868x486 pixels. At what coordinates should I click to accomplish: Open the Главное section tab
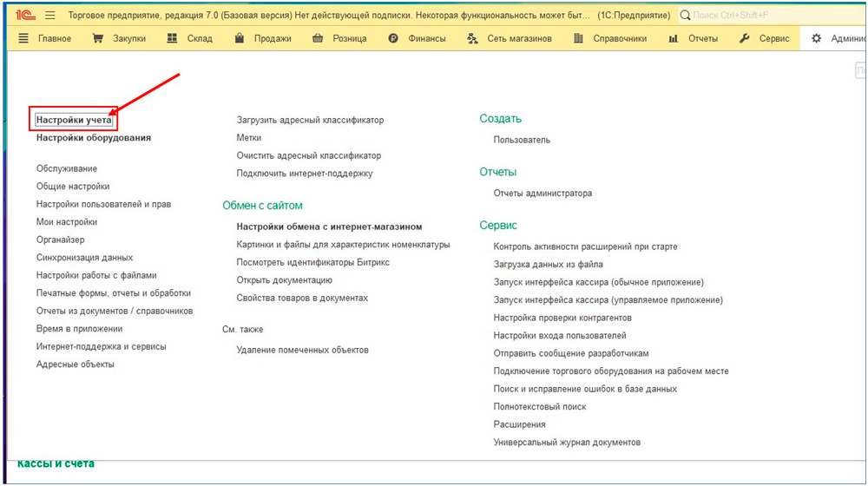click(x=45, y=38)
